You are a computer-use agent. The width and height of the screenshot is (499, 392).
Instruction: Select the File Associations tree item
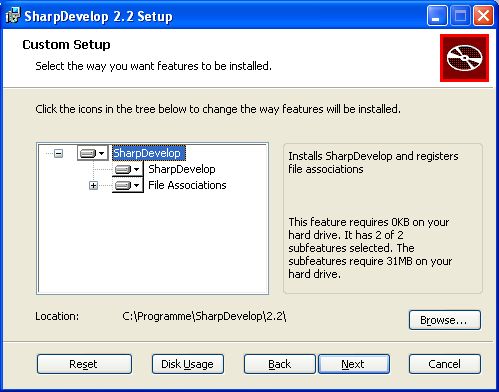(187, 185)
